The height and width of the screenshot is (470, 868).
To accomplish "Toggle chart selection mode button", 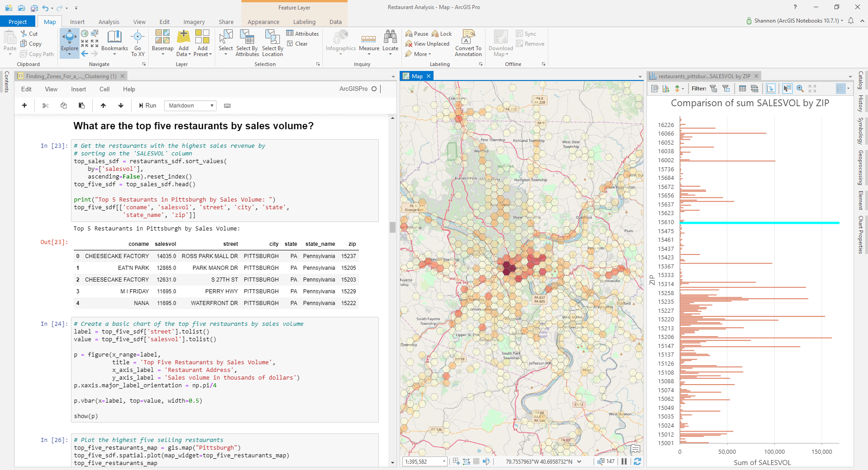I will 787,89.
